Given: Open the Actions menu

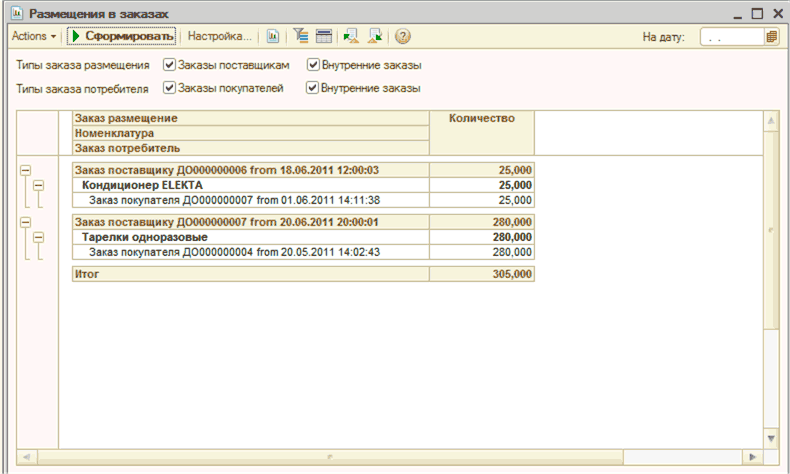Looking at the screenshot, I should [x=34, y=36].
